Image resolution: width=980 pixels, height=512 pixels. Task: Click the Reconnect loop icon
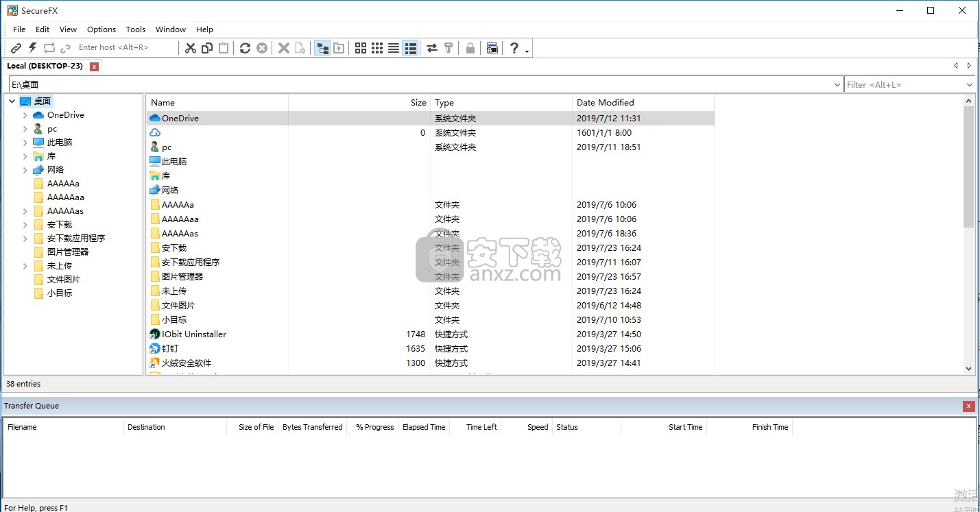point(49,48)
